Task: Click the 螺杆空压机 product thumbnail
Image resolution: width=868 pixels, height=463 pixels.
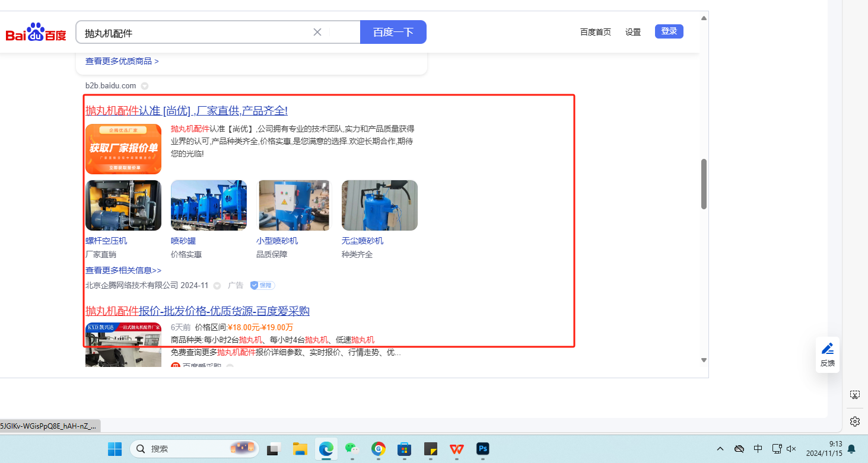Action: [123, 205]
